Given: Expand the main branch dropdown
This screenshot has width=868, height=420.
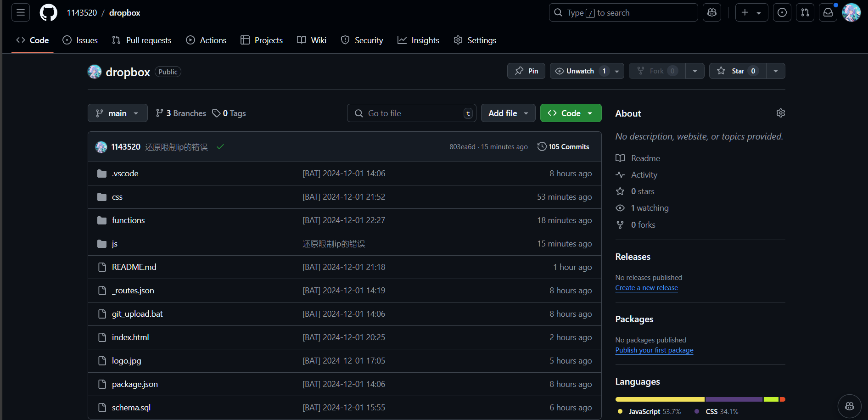Looking at the screenshot, I should coord(118,113).
